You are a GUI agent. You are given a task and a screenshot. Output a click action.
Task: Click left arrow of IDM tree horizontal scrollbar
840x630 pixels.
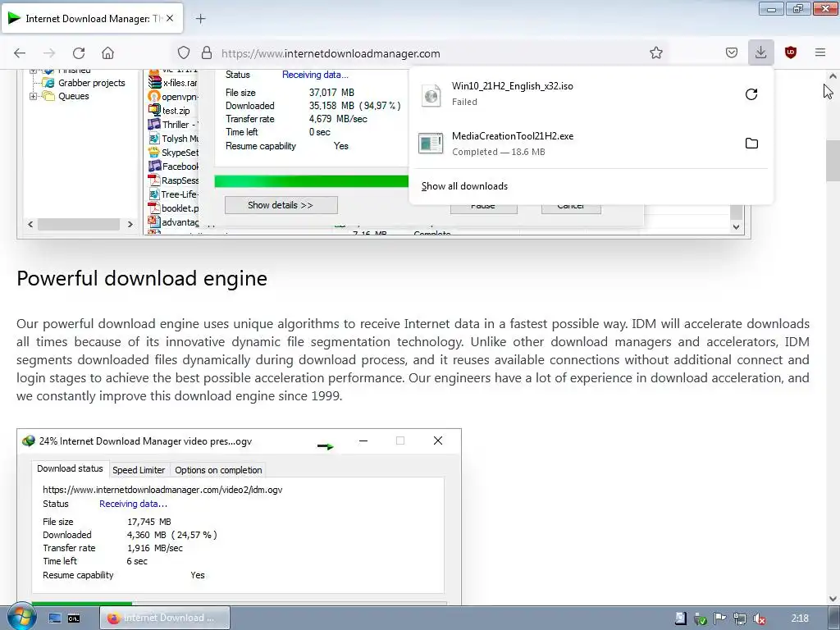pyautogui.click(x=30, y=225)
